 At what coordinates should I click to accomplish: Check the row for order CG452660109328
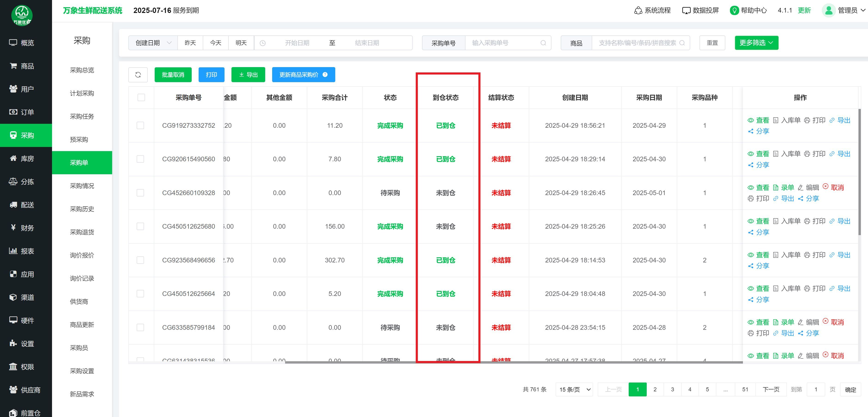pyautogui.click(x=141, y=193)
